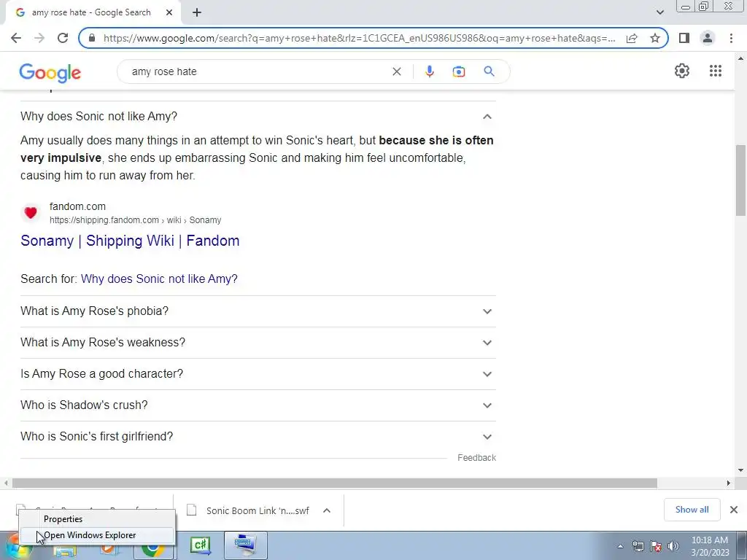Open the on-screen keyboard taskbar app

click(245, 545)
